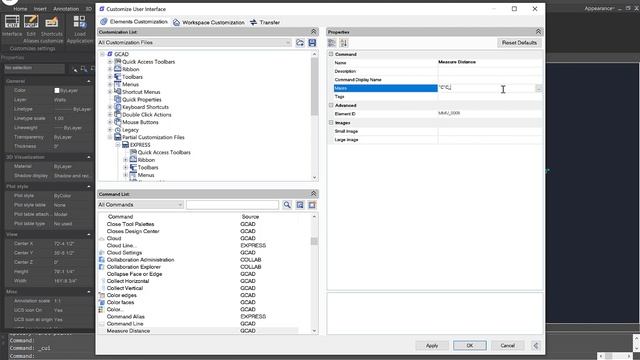640x360 pixels.
Task: Select Double Click Actions tree item
Action: pos(147,115)
